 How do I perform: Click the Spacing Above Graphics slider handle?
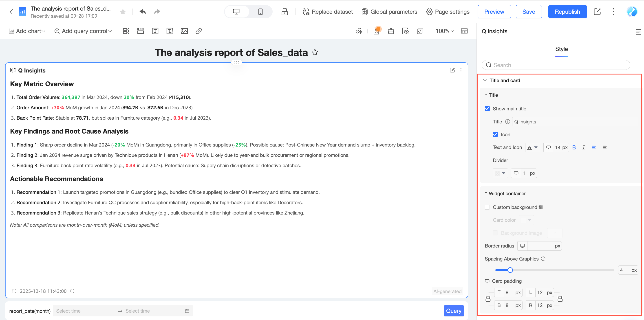pyautogui.click(x=510, y=270)
